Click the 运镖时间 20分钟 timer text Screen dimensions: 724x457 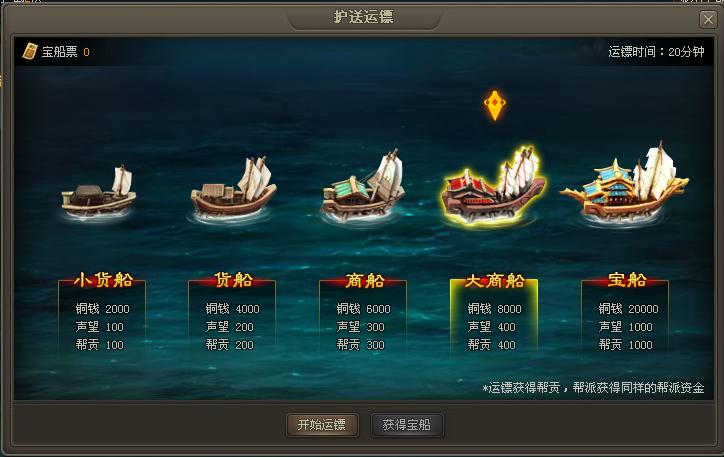(656, 52)
